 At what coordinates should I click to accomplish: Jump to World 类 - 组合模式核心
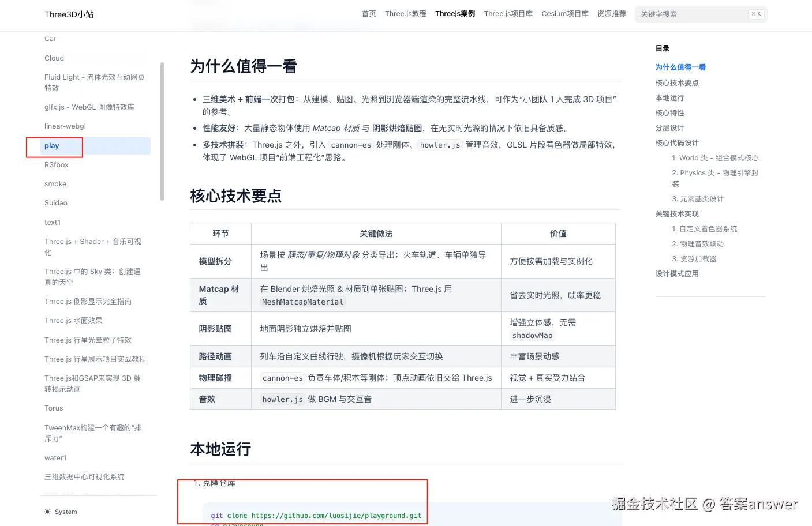click(715, 158)
